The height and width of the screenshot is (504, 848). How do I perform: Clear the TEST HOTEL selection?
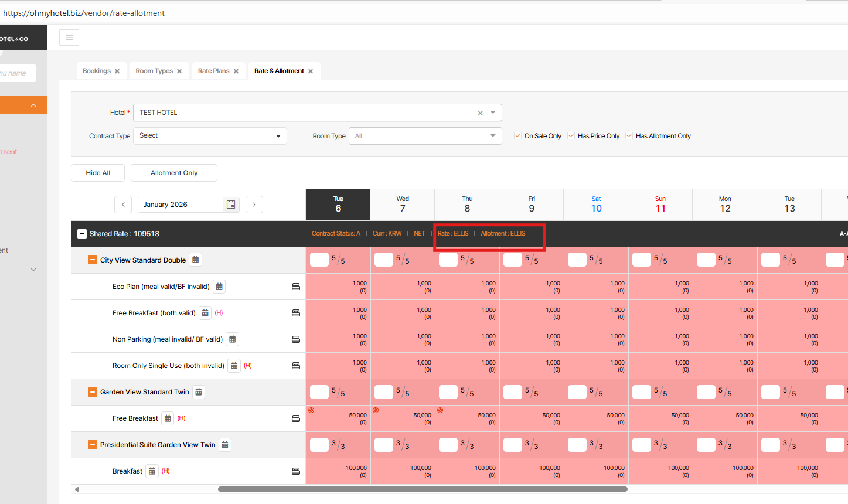[480, 113]
